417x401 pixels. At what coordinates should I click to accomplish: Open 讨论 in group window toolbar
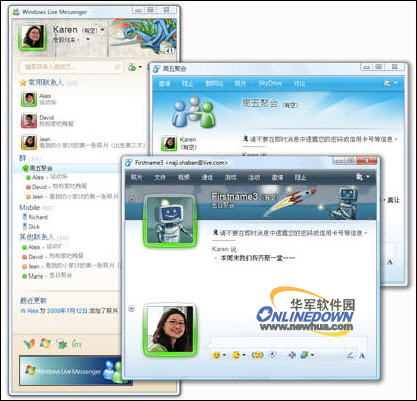(300, 84)
